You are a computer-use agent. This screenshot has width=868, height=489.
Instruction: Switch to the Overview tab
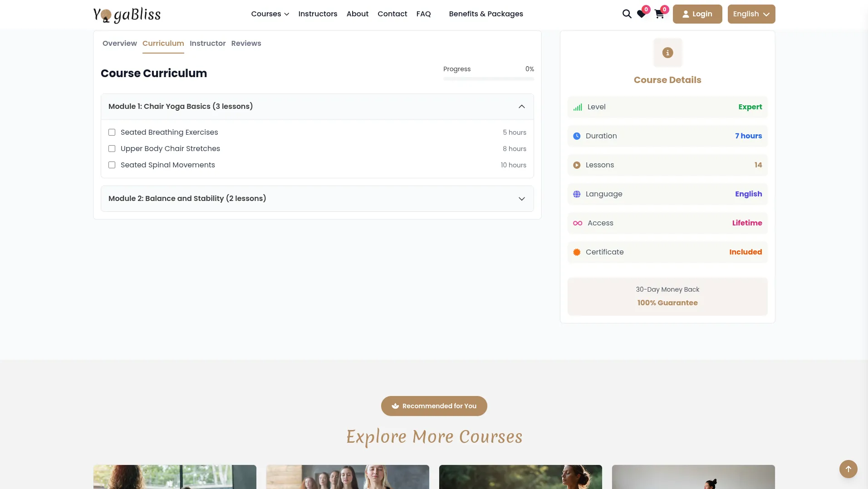pos(119,44)
